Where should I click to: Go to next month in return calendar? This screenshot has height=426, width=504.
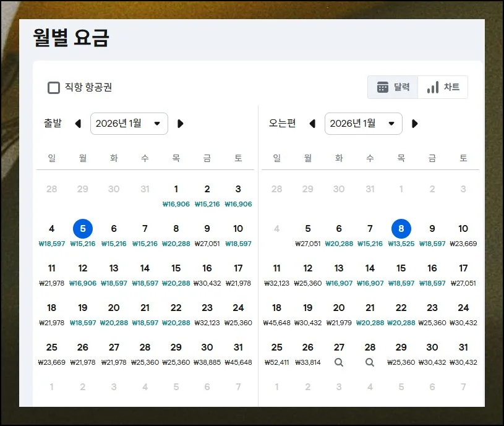coord(415,124)
